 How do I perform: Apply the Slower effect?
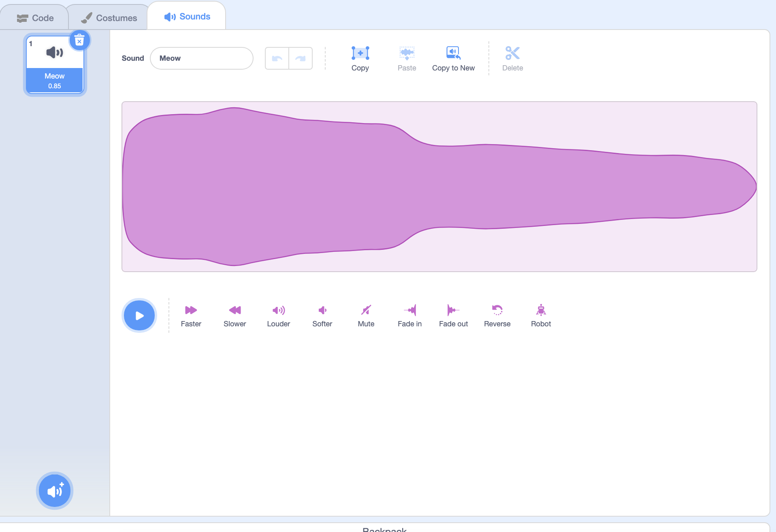235,315
